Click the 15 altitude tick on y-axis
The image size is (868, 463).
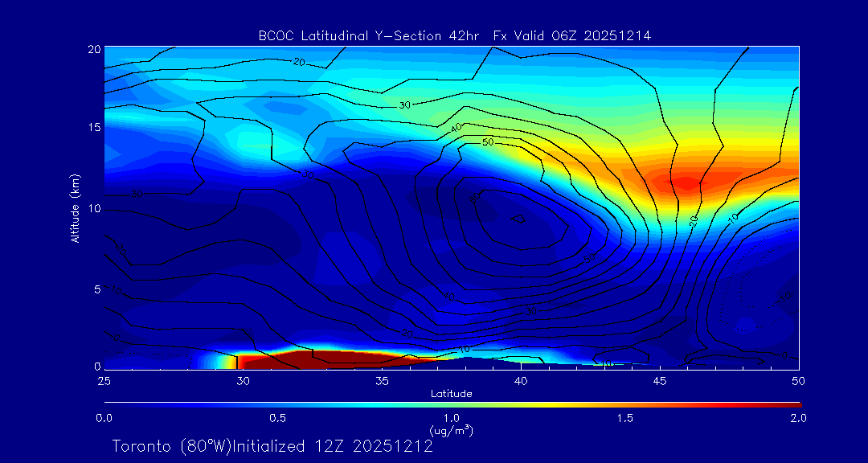click(x=92, y=128)
